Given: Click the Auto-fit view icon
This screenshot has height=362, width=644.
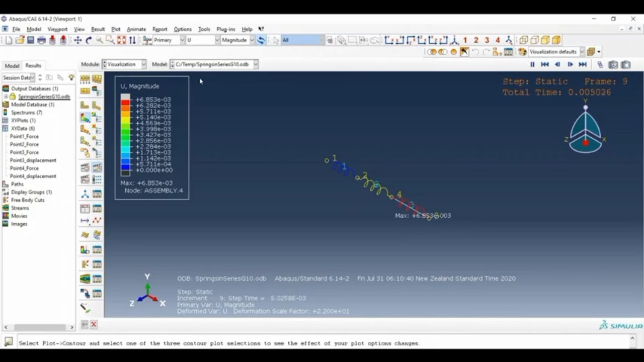Looking at the screenshot, I should (x=121, y=40).
